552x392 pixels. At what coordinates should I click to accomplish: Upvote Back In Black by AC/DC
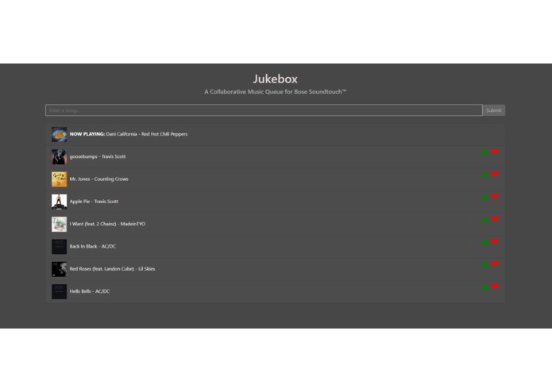click(x=484, y=242)
